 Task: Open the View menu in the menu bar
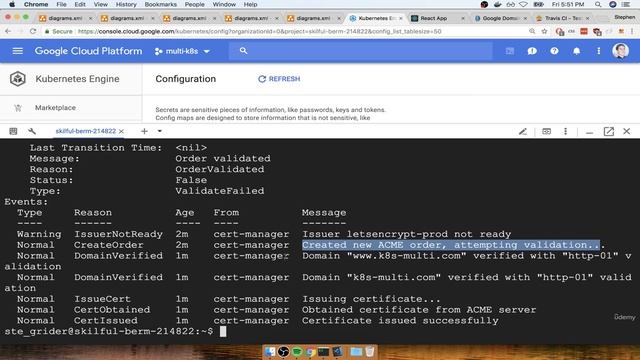coord(100,4)
